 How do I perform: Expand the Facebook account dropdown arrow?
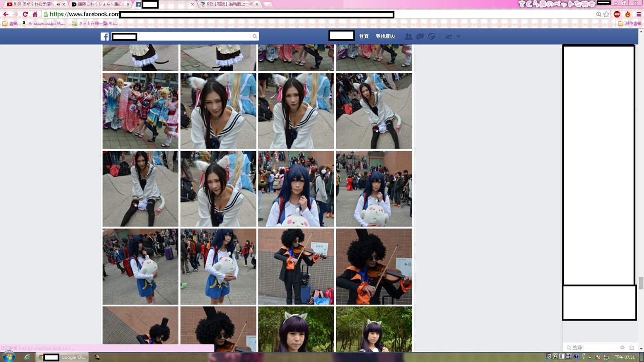click(x=459, y=37)
